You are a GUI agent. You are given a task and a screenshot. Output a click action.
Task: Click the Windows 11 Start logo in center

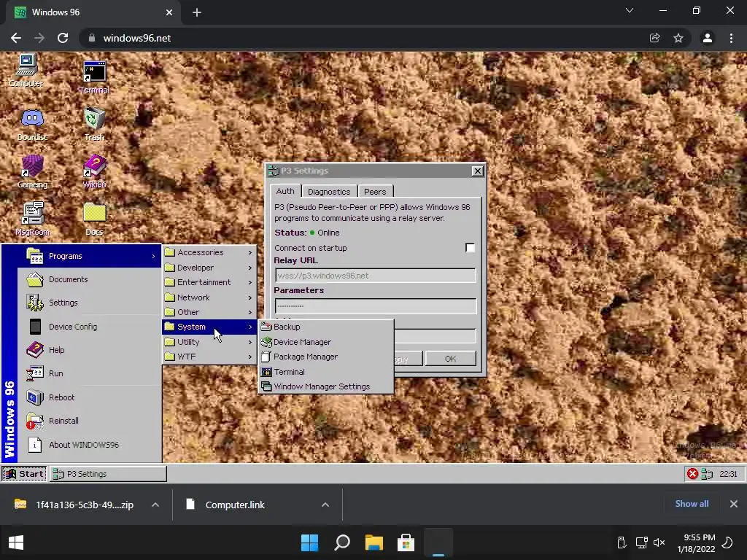309,542
